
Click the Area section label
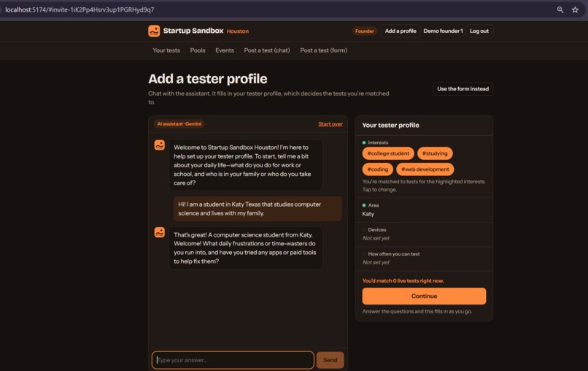pos(373,205)
